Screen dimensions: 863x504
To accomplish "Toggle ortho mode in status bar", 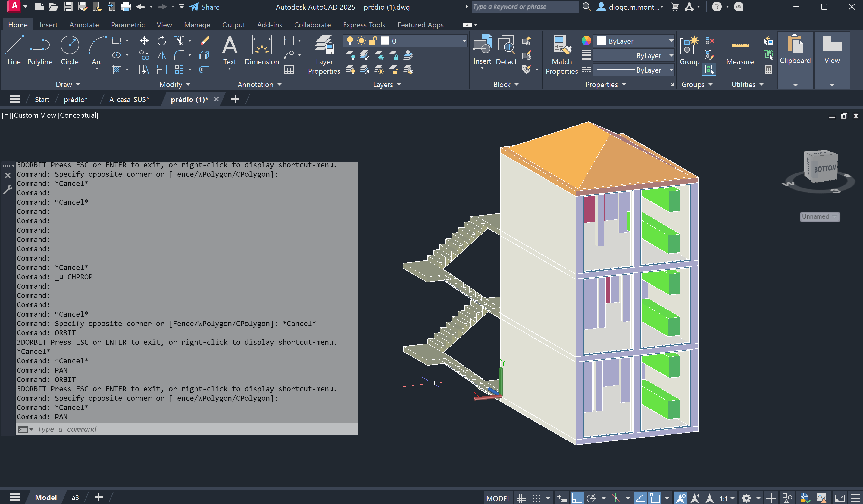I will [x=577, y=498].
